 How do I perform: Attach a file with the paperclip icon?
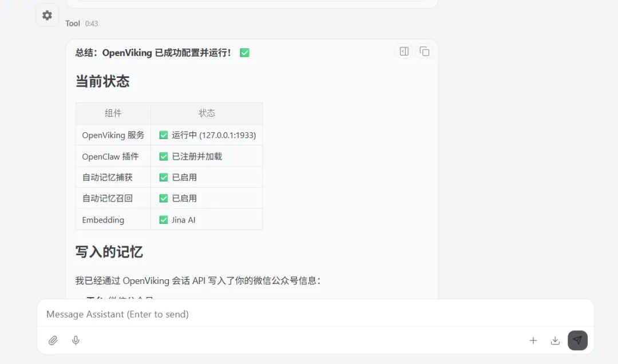53,341
